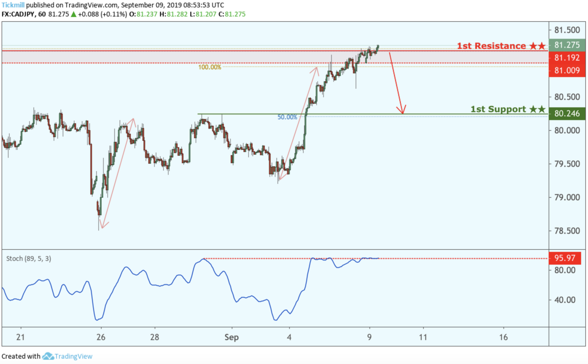This screenshot has width=588, height=364.
Task: Click the H:81.282 high value
Action: (174, 14)
